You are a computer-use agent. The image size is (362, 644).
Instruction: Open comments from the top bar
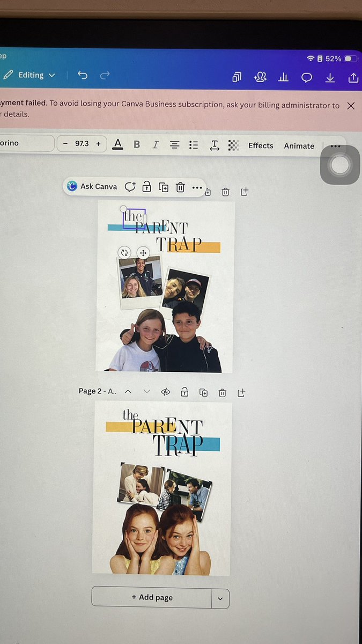[x=307, y=78]
